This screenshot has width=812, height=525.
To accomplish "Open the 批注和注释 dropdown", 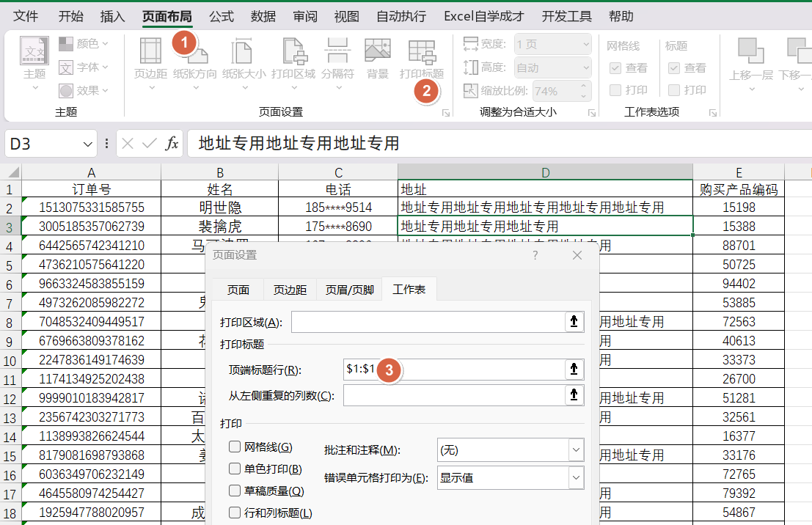I will coord(576,450).
